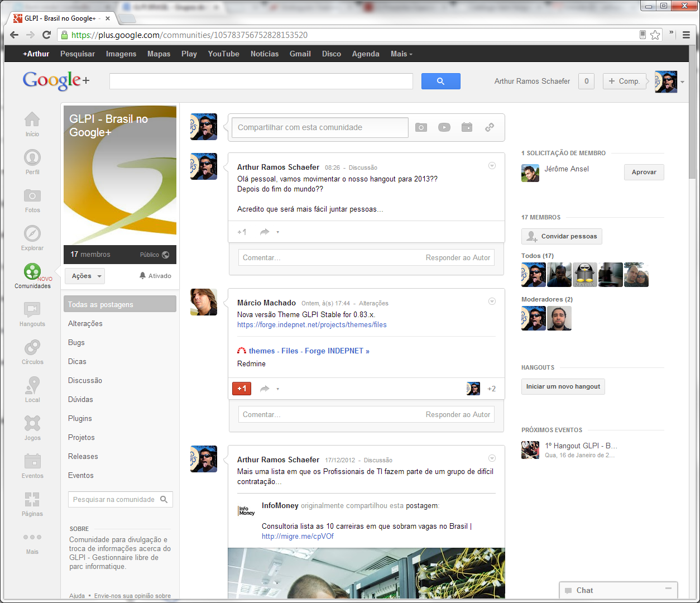Image resolution: width=700 pixels, height=603 pixels.
Task: Select the Plugins category
Action: 80,418
